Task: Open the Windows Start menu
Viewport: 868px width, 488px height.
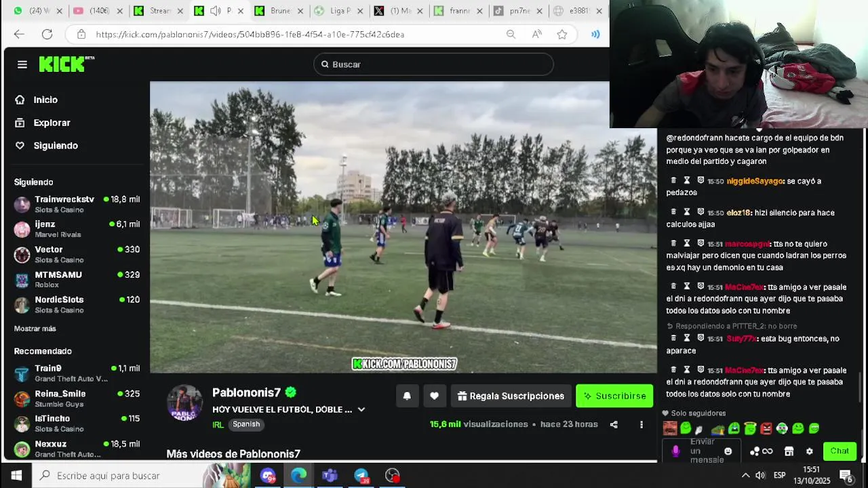Action: click(x=16, y=475)
